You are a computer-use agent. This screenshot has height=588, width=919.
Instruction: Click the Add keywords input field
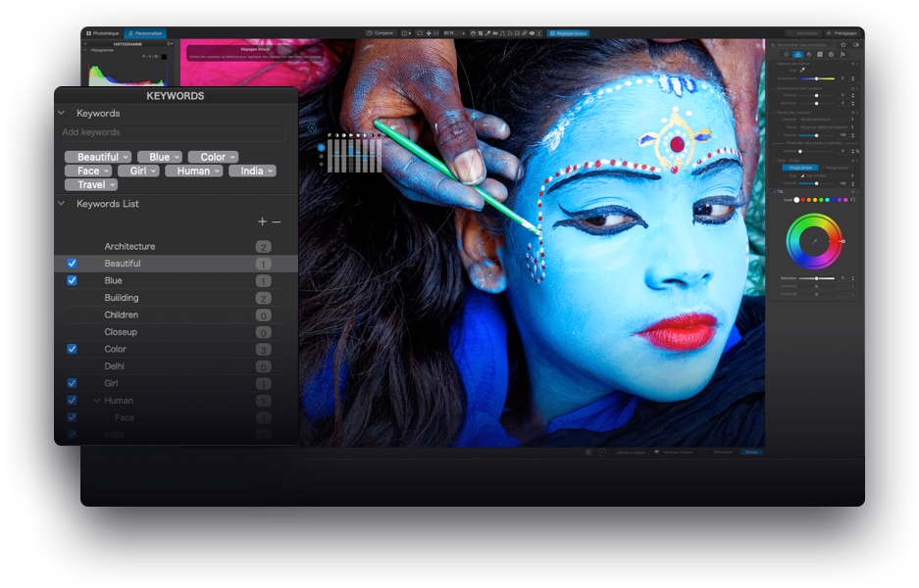coord(173,132)
